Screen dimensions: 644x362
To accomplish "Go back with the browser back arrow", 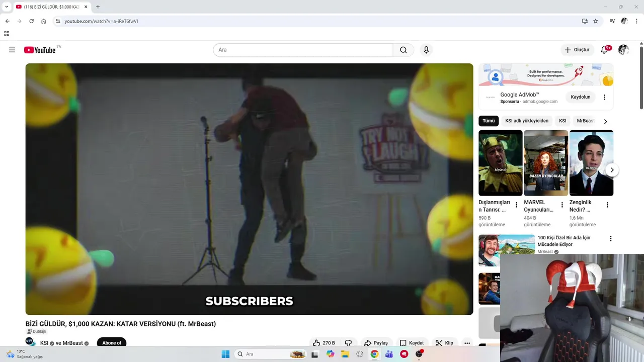I will click(7, 21).
